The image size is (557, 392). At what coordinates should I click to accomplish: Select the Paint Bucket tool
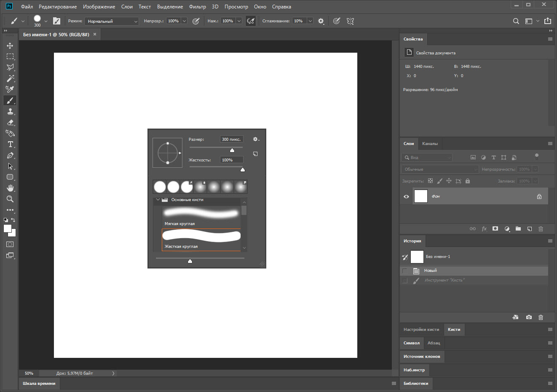(10, 133)
